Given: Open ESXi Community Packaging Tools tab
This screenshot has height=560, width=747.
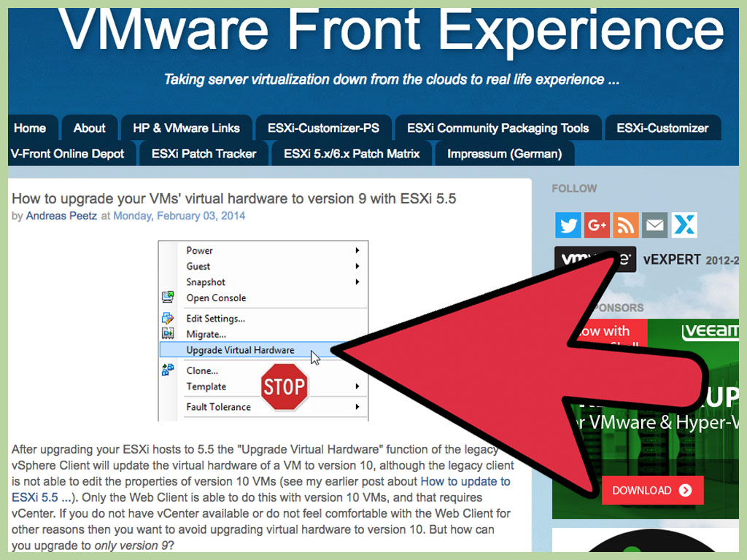Looking at the screenshot, I should [x=498, y=128].
